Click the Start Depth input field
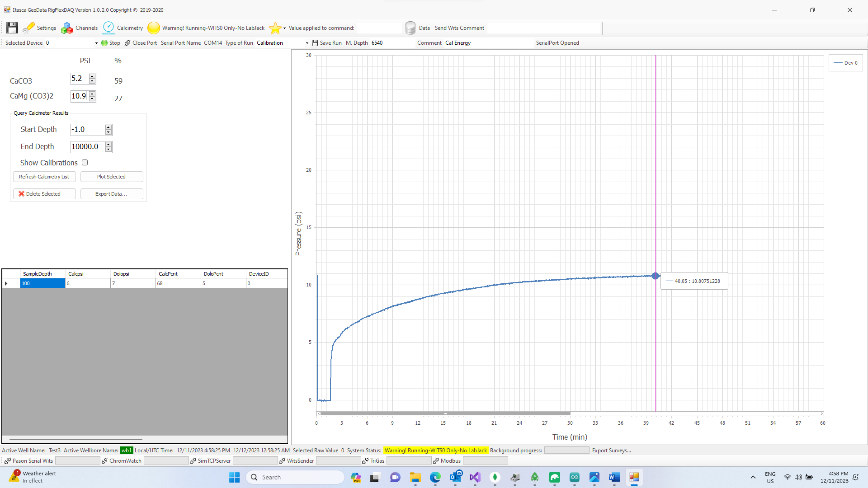 click(x=88, y=130)
